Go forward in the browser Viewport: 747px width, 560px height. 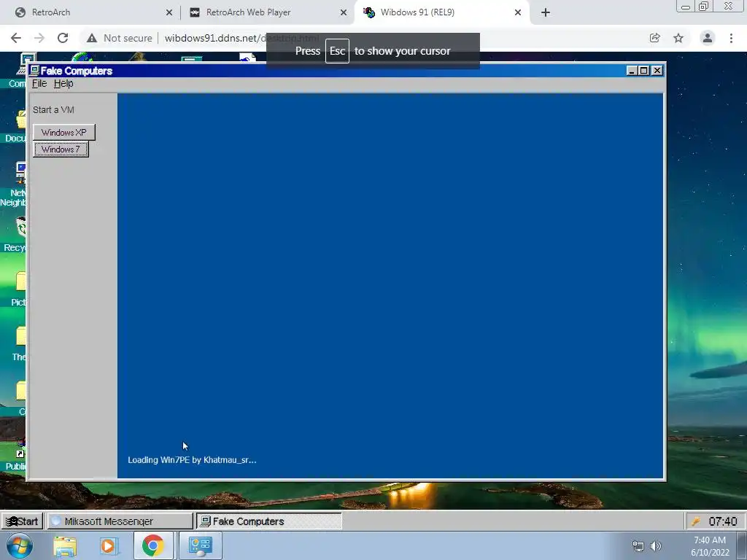click(x=39, y=38)
